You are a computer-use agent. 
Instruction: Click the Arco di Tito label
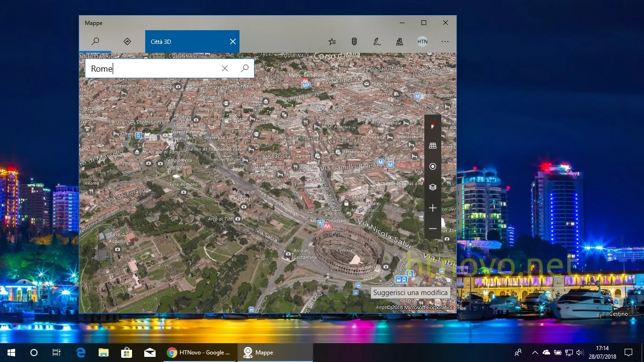[220, 219]
